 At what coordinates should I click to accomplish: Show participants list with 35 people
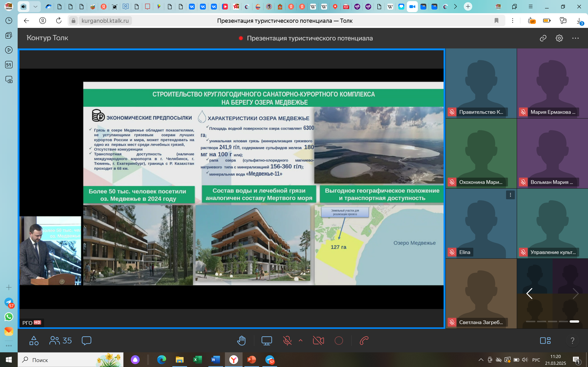60,341
